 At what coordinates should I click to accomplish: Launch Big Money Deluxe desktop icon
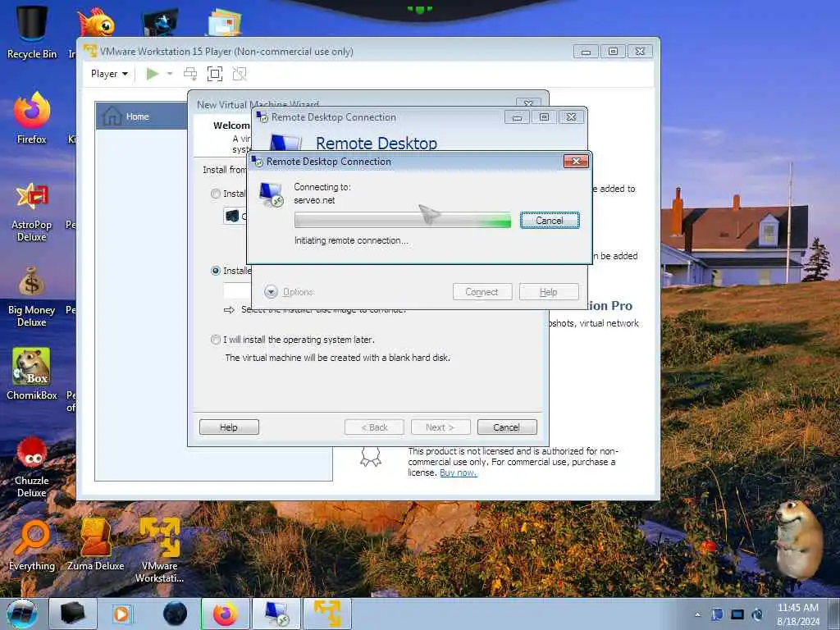32,297
